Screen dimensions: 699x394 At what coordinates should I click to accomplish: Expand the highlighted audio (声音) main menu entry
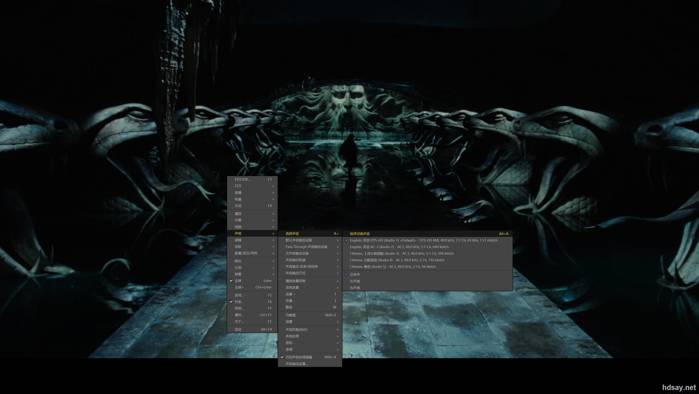(252, 233)
